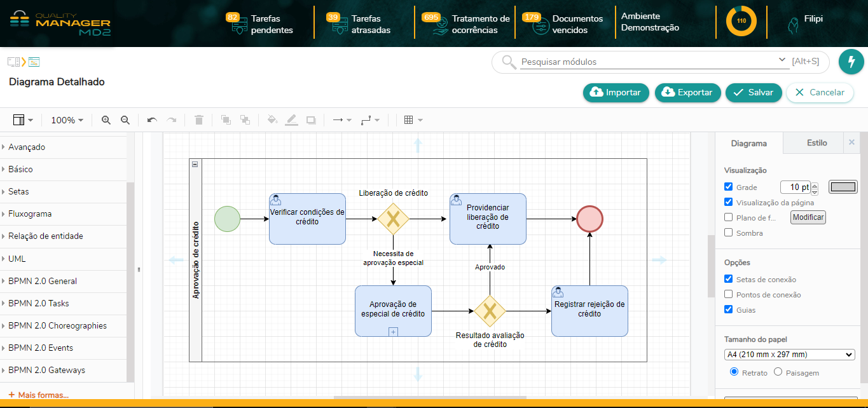Click the Delete (trash) icon
The image size is (868, 408).
[198, 119]
